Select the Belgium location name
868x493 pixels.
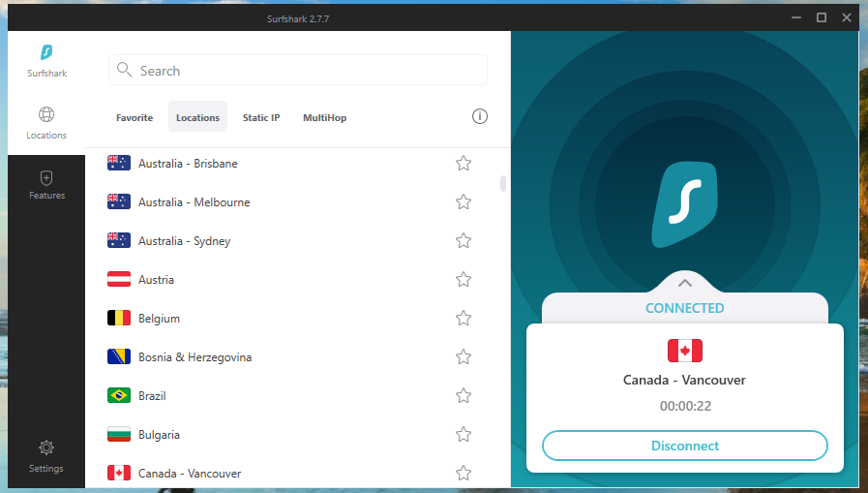click(160, 319)
